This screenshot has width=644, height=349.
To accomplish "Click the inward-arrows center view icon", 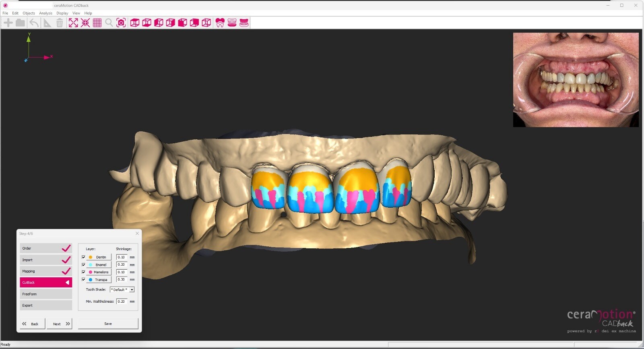I will pos(85,23).
